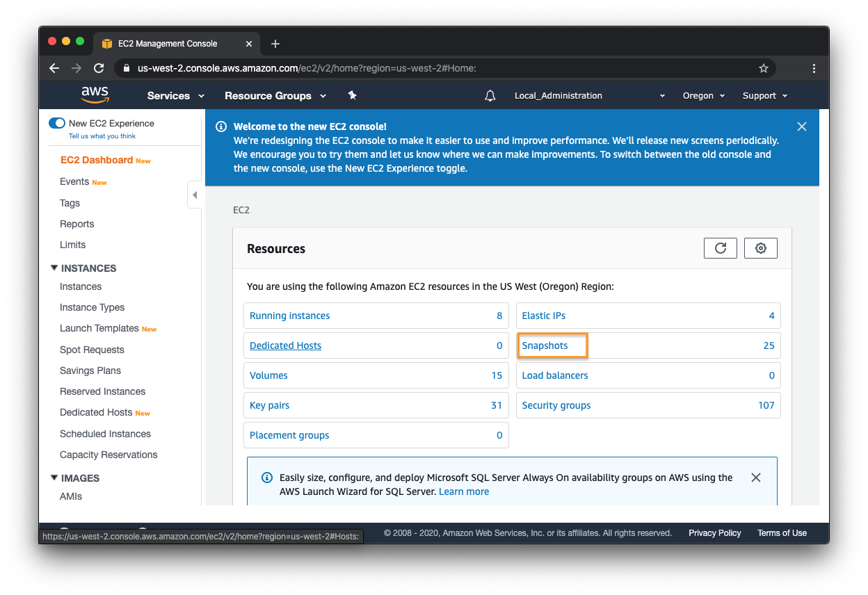This screenshot has height=595, width=868.
Task: Click the AWS logo home icon
Action: (95, 95)
